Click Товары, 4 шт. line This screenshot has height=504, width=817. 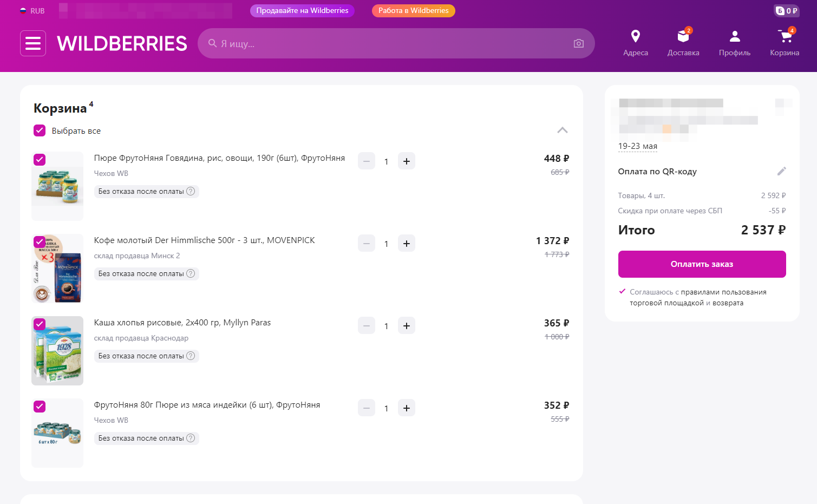[x=642, y=196]
